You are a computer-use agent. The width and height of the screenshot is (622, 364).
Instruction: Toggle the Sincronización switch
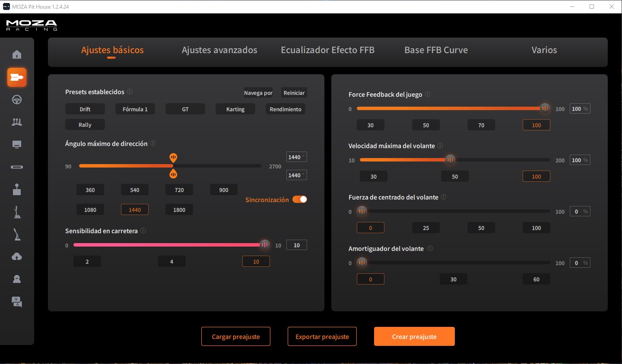tap(300, 199)
